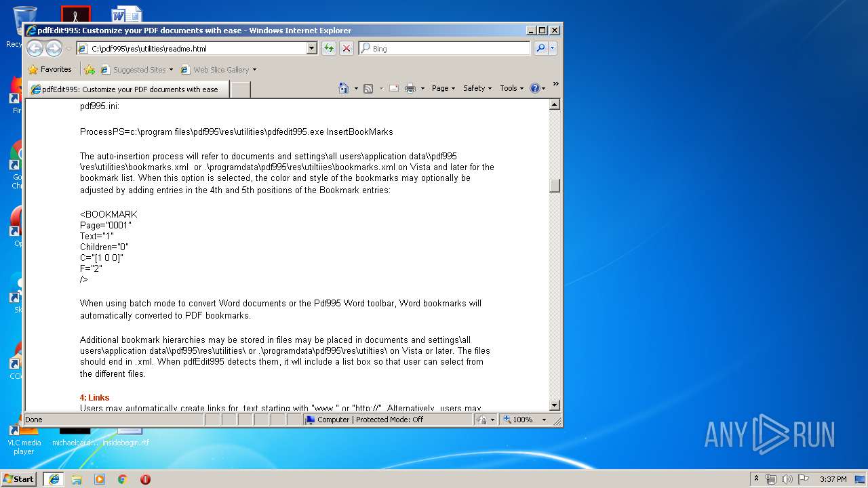Click the Home icon
This screenshot has width=868, height=488.
pos(344,88)
